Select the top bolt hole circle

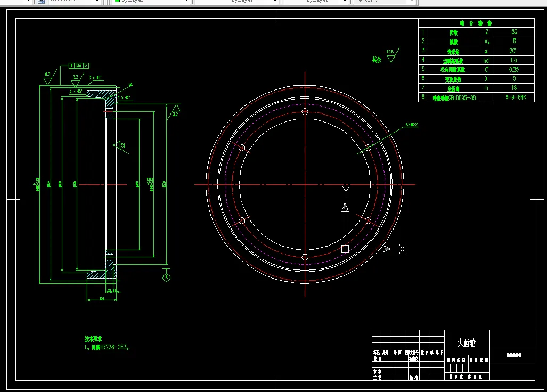(305, 112)
